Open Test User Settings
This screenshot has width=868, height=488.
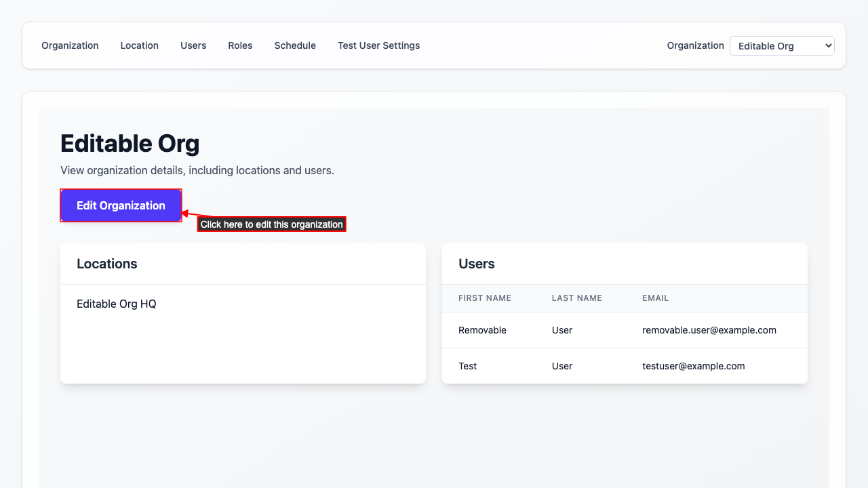coord(378,45)
